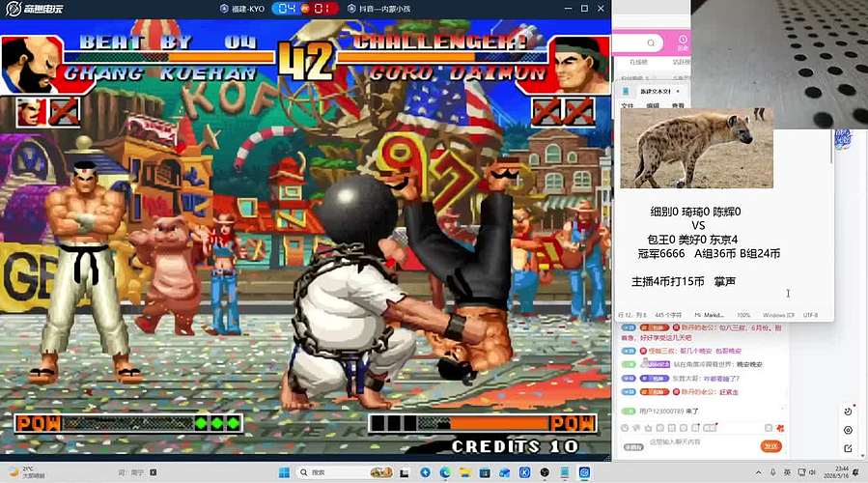Image resolution: width=868 pixels, height=483 pixels.
Task: Click the right player POW gauge
Action: click(x=482, y=423)
